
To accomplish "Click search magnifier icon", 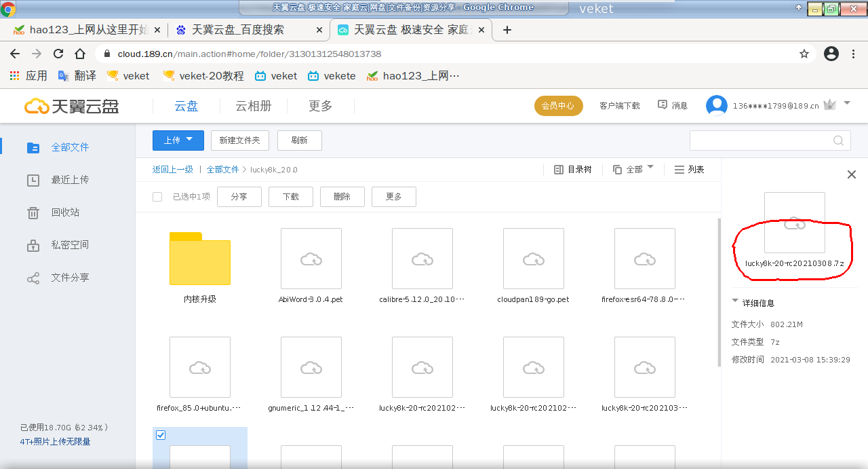I will [839, 140].
